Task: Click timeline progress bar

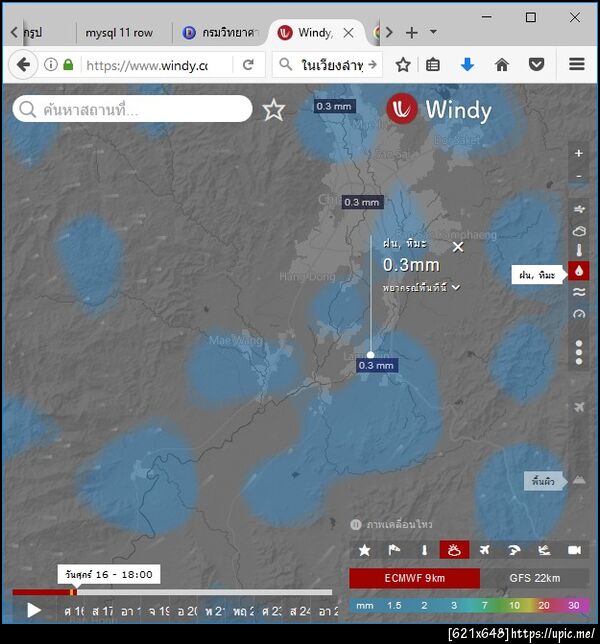Action: (172, 592)
